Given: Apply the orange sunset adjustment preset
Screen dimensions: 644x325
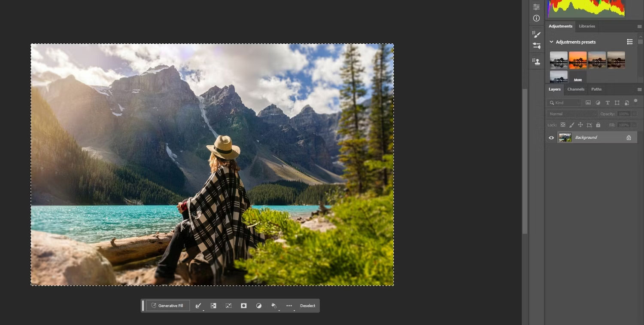Looking at the screenshot, I should tap(578, 60).
